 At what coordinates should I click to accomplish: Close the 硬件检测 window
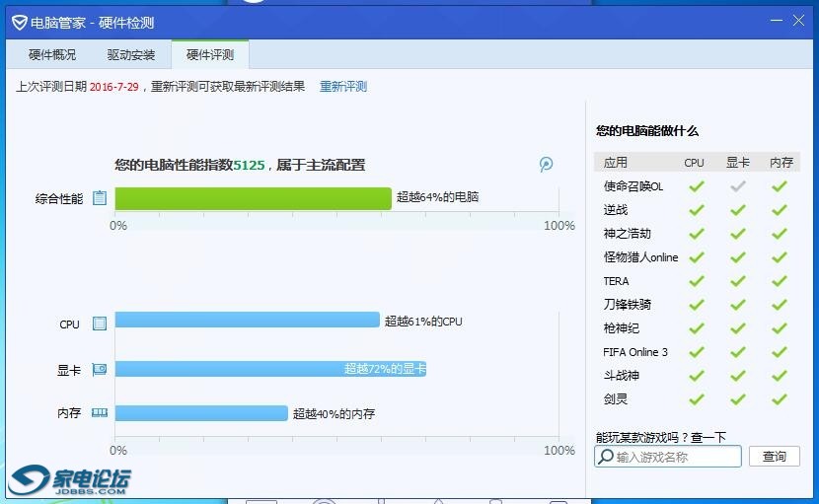[798, 21]
